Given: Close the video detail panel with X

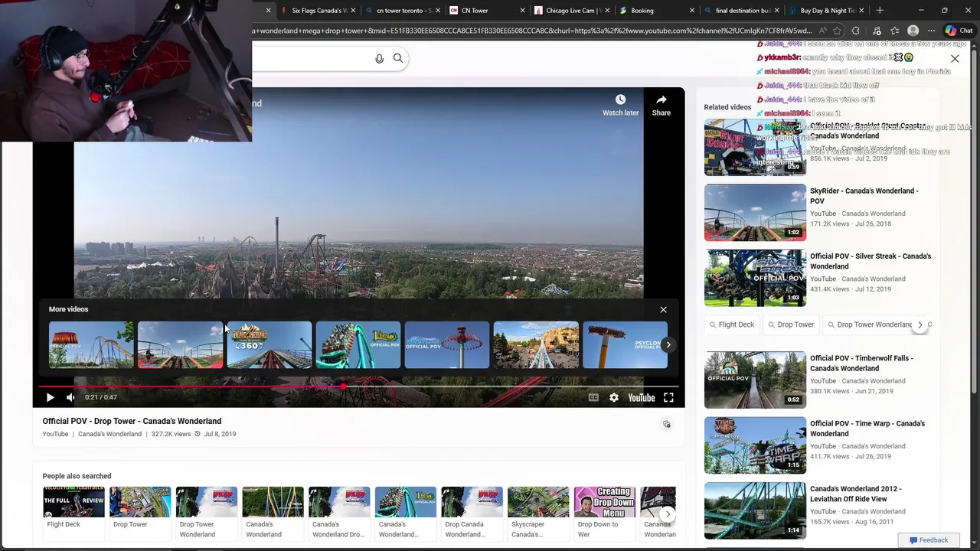Looking at the screenshot, I should click(955, 59).
